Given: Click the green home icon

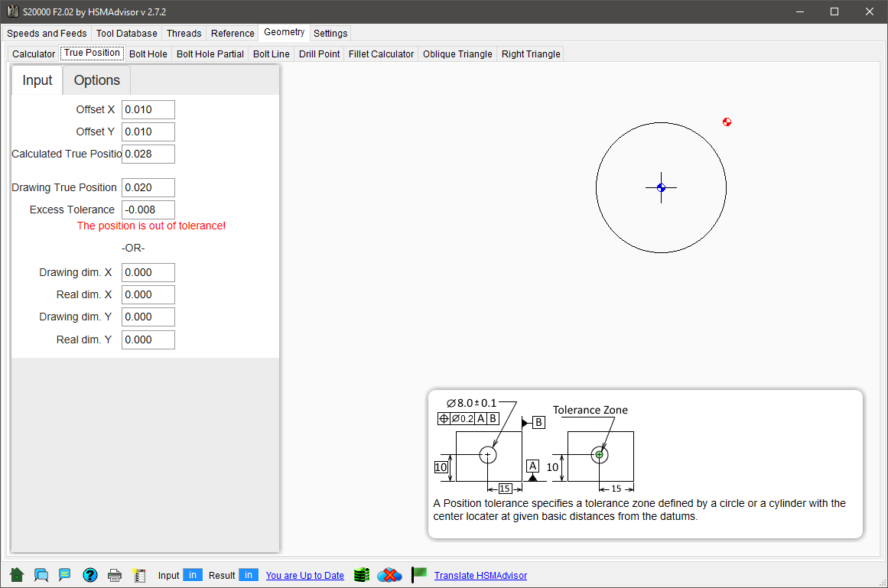Looking at the screenshot, I should click(x=17, y=575).
